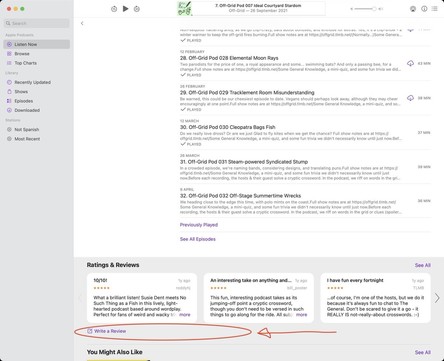Open episode 29 Tracklement Room Misunderstanding title

tap(247, 93)
